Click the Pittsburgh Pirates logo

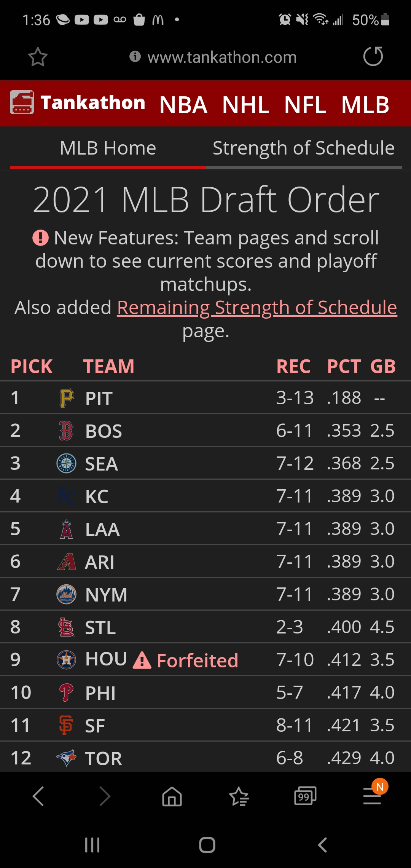[67, 398]
